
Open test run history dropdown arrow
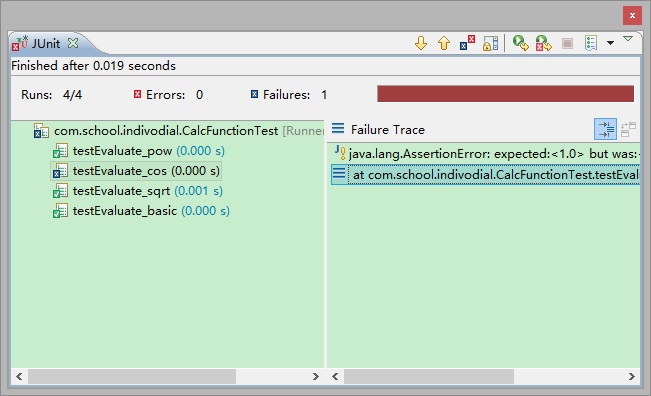610,43
